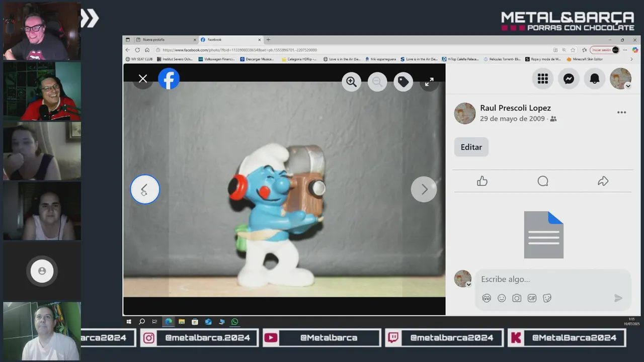Open the Institut Severo Ochoa bookmark
The image size is (644, 362).
(175, 59)
